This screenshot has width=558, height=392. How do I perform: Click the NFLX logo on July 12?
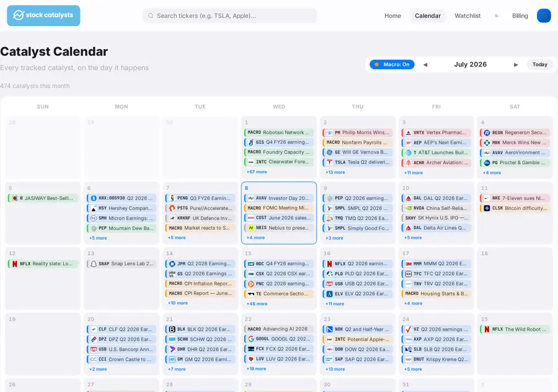coord(15,264)
